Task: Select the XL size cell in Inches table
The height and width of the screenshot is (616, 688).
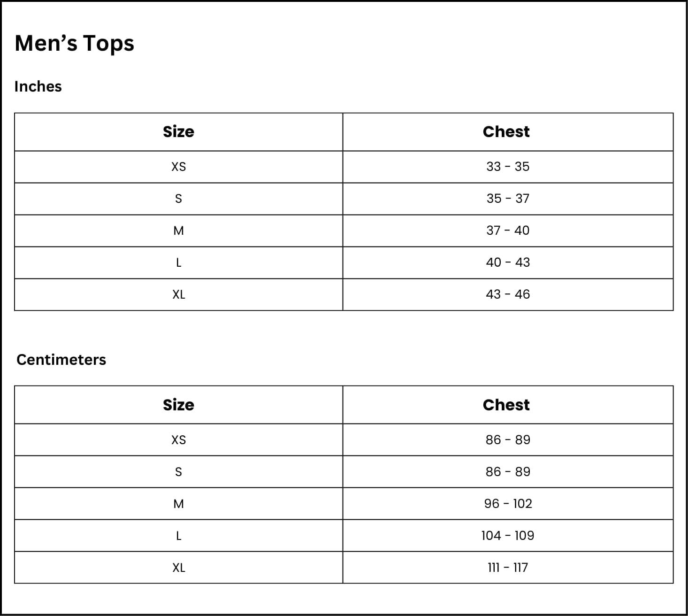Action: click(178, 294)
